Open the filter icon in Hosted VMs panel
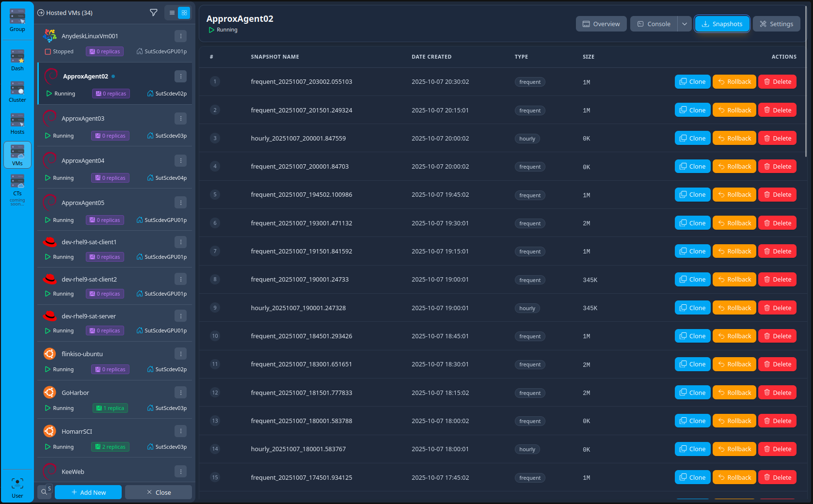813x504 pixels. (154, 13)
